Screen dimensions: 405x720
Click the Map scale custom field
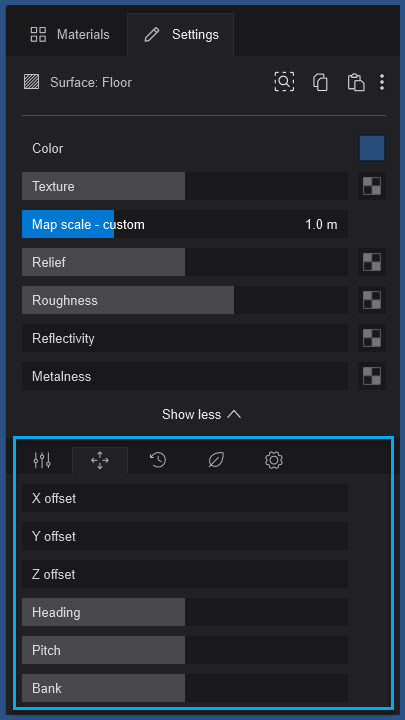pos(185,225)
